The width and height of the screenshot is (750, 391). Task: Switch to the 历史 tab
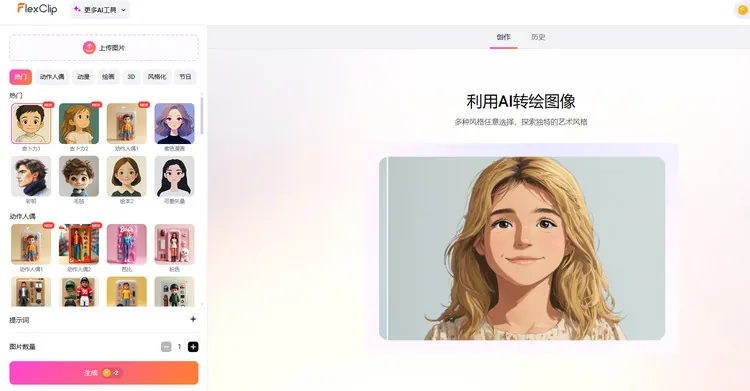538,37
